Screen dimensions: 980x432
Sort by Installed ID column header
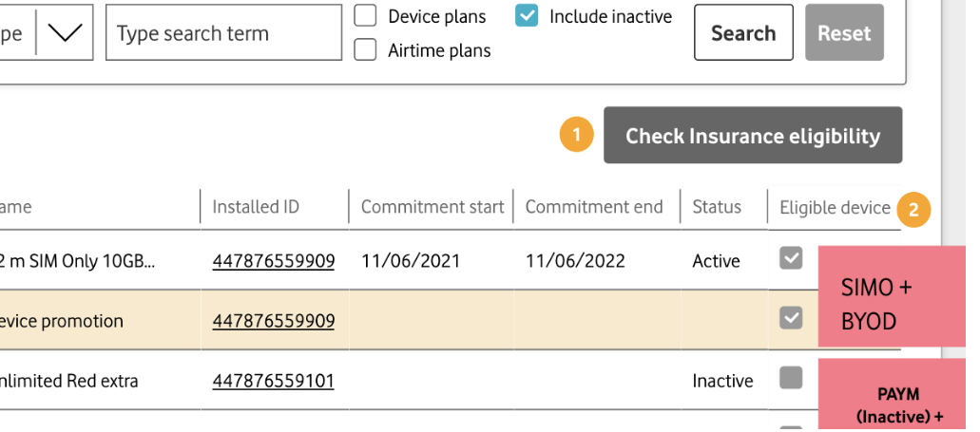point(256,207)
